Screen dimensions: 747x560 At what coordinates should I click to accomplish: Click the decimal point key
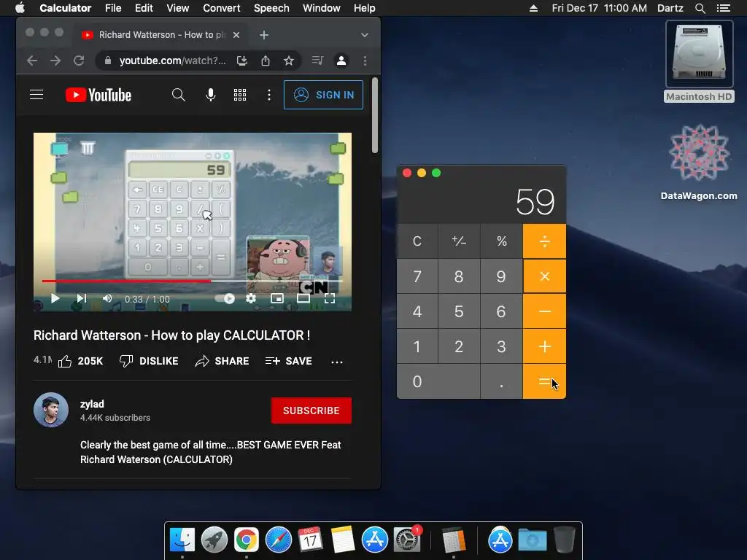click(502, 381)
